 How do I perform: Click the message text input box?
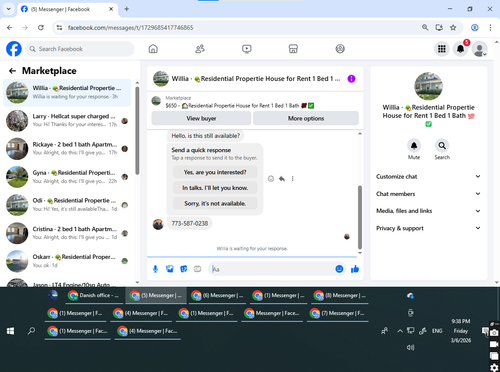[272, 269]
